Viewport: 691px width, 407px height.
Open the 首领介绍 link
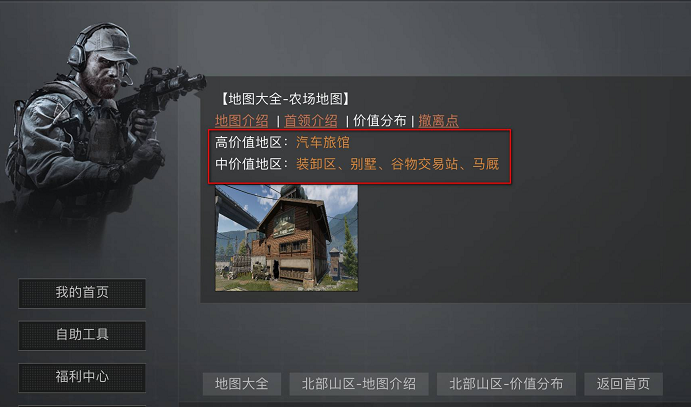[311, 121]
